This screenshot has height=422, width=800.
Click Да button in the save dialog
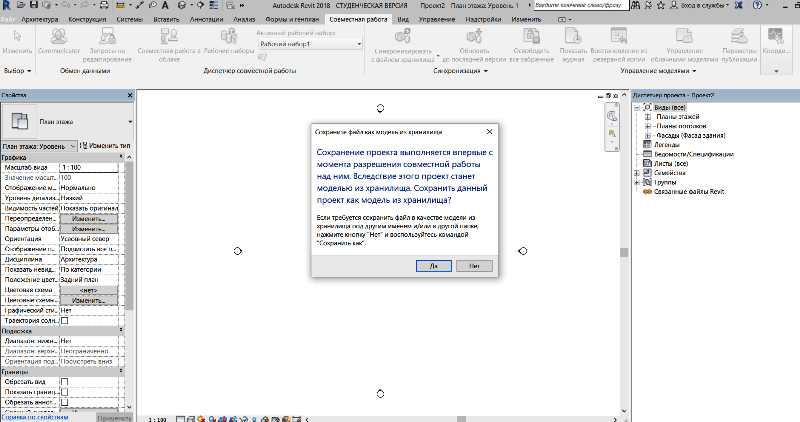pos(434,266)
